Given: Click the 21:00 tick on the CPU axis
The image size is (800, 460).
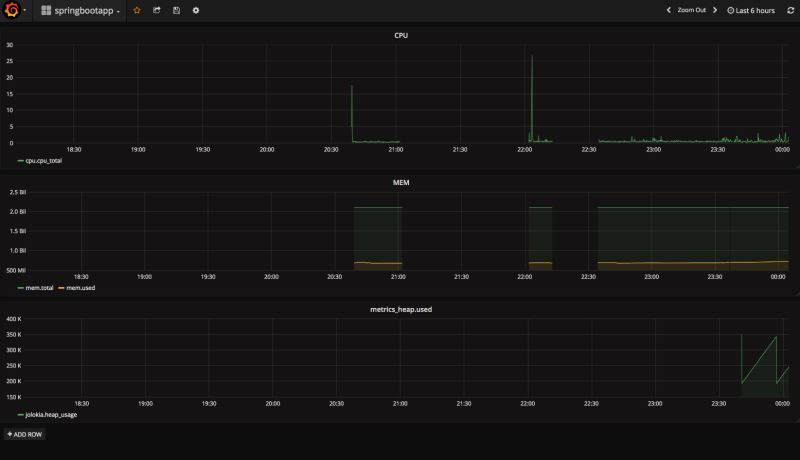Looking at the screenshot, I should point(395,149).
